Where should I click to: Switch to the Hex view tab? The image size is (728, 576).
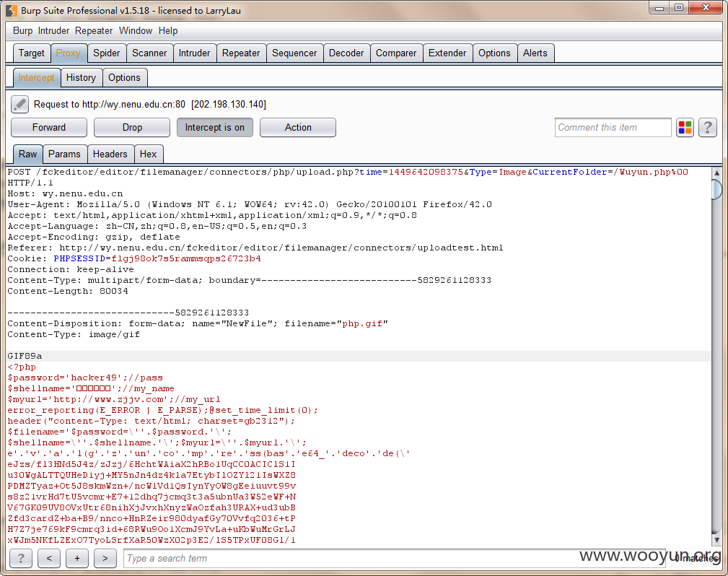pyautogui.click(x=148, y=154)
